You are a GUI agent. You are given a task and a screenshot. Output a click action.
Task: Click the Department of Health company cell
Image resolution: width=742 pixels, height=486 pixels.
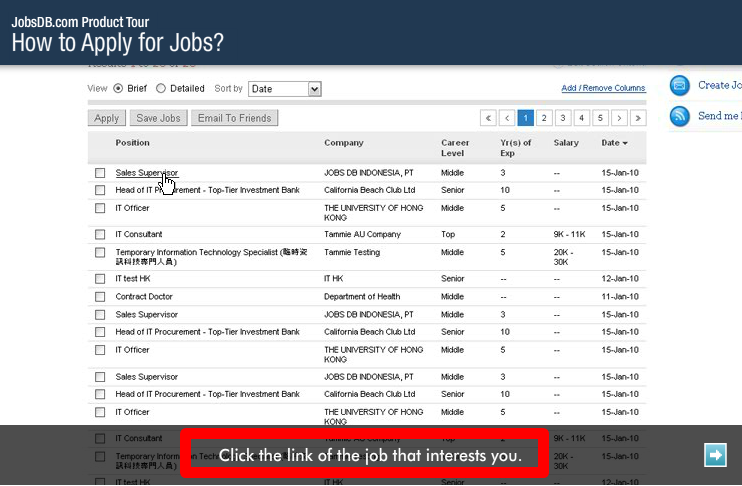362,297
